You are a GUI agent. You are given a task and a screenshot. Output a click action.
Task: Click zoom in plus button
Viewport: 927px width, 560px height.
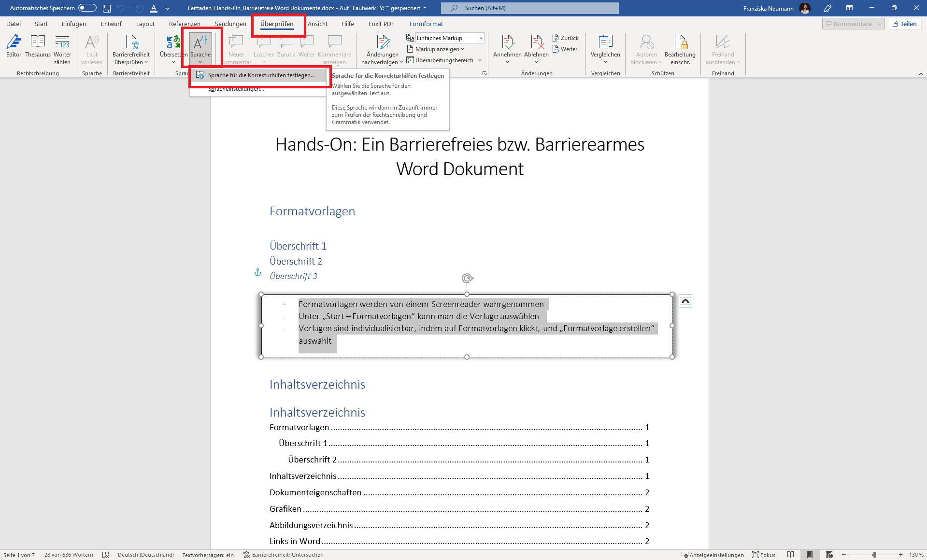pyautogui.click(x=901, y=555)
